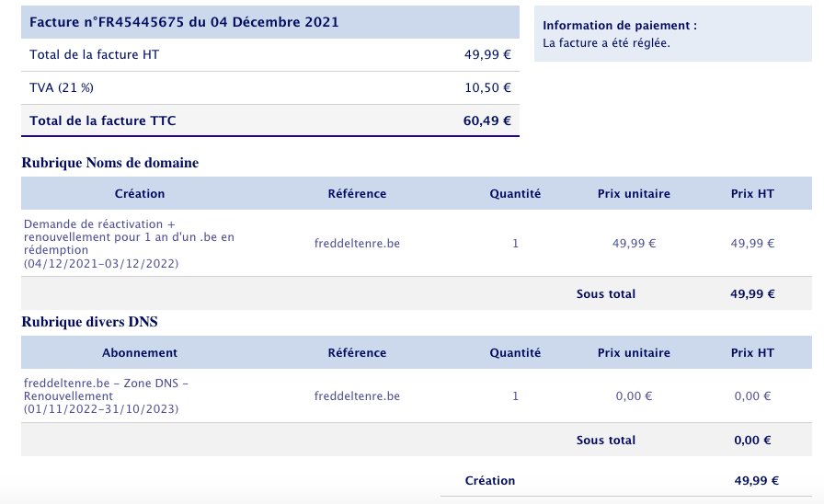Image resolution: width=824 pixels, height=504 pixels.
Task: Click the invoice number FR45445675 heading
Action: [184, 22]
